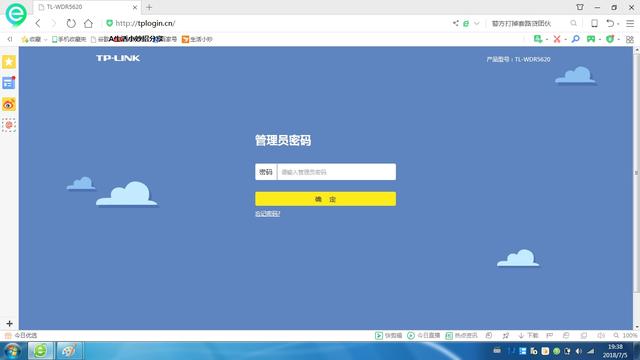
Task: Click the share icon in address bar
Action: click(456, 23)
